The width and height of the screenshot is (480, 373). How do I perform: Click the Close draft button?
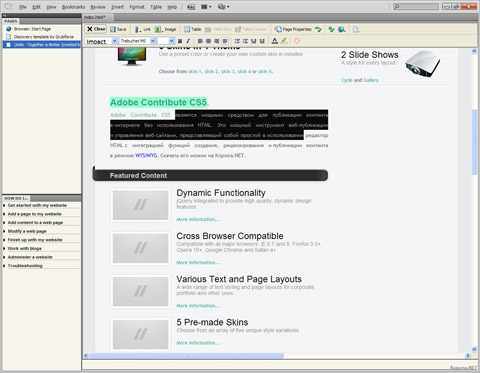point(96,29)
